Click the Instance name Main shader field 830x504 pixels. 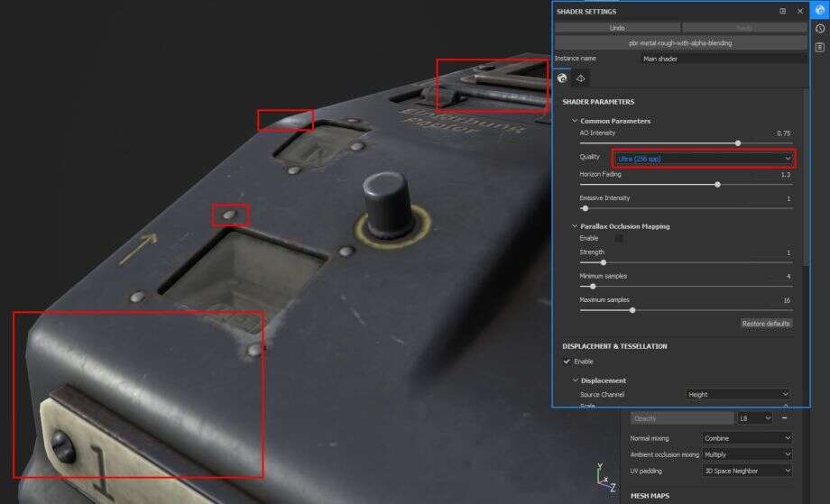point(722,59)
